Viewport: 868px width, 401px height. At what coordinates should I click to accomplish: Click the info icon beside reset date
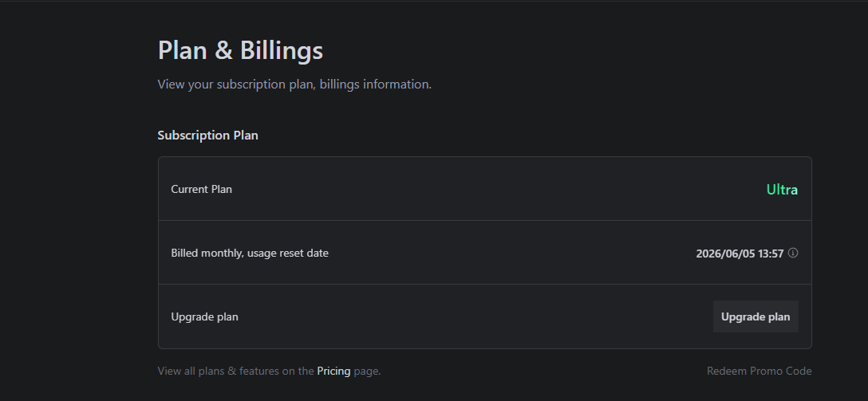click(793, 253)
